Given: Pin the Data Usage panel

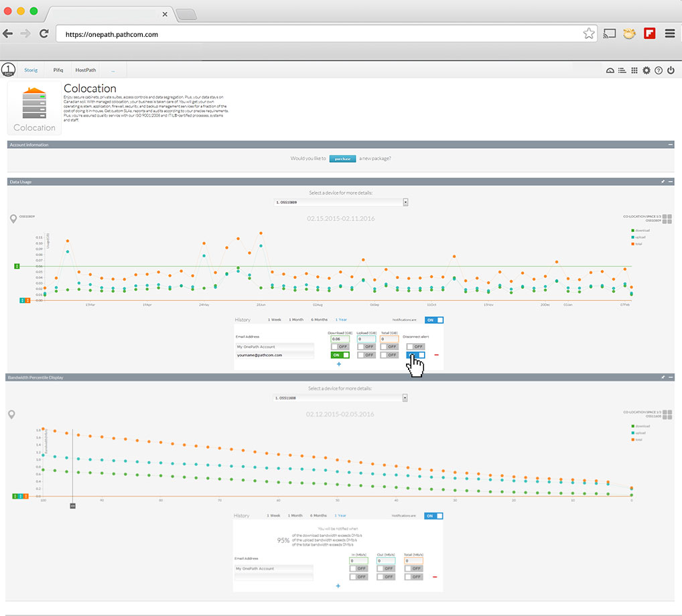Looking at the screenshot, I should 663,182.
